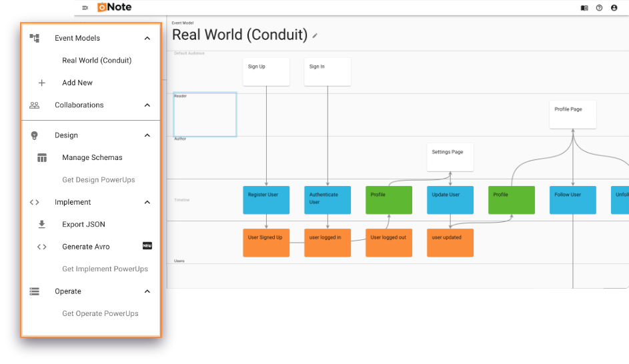Viewport: 629px width, 364px height.
Task: Click the book documentation icon in header
Action: click(584, 8)
